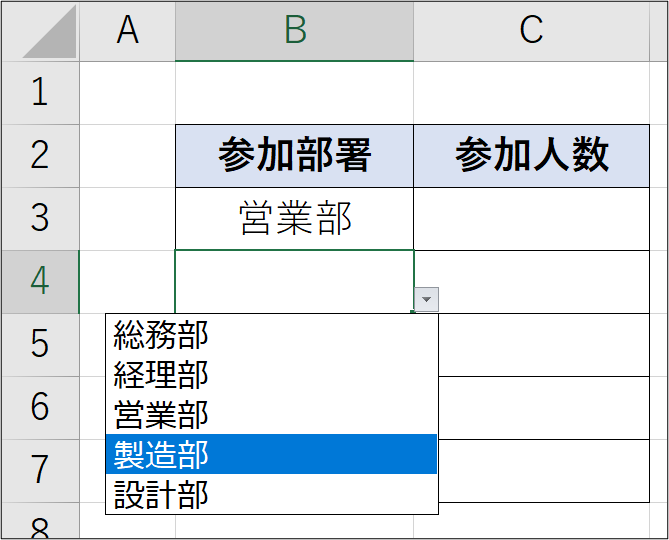Select column A header
Screen dimensions: 669x540
pos(128,31)
